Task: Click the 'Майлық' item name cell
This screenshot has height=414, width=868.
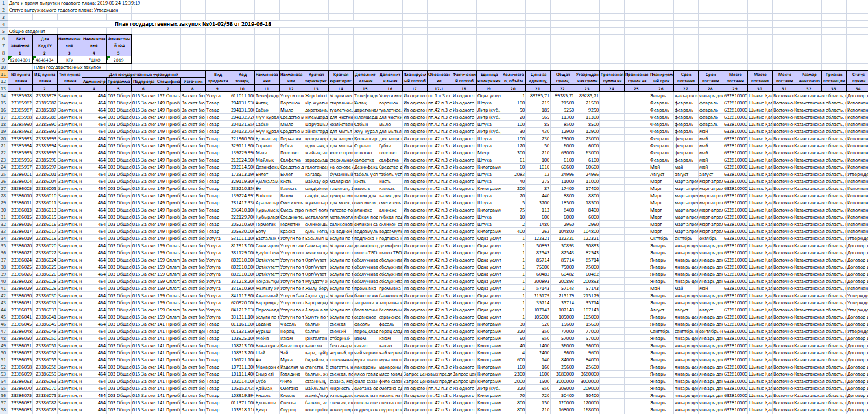Action: point(267,160)
